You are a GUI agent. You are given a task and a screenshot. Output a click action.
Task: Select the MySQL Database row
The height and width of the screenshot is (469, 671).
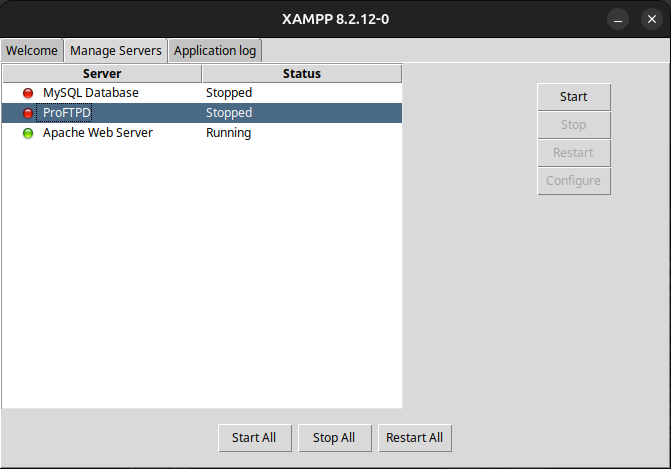[90, 93]
